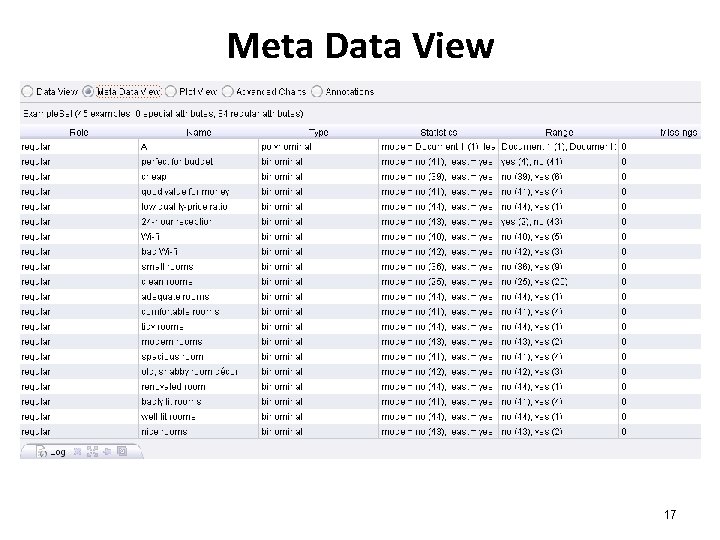Select the 'comfortable rooms' attribute name
720x540 pixels.
[x=180, y=312]
